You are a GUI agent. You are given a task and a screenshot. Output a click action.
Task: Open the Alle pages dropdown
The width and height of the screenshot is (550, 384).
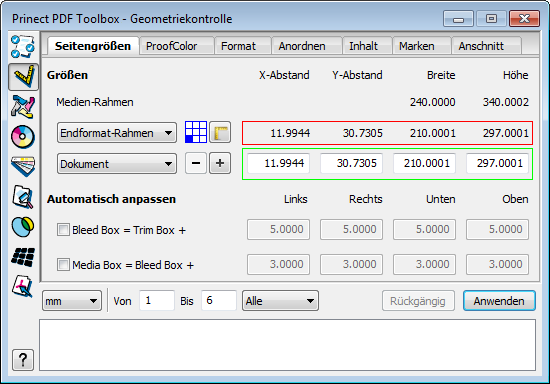click(280, 301)
